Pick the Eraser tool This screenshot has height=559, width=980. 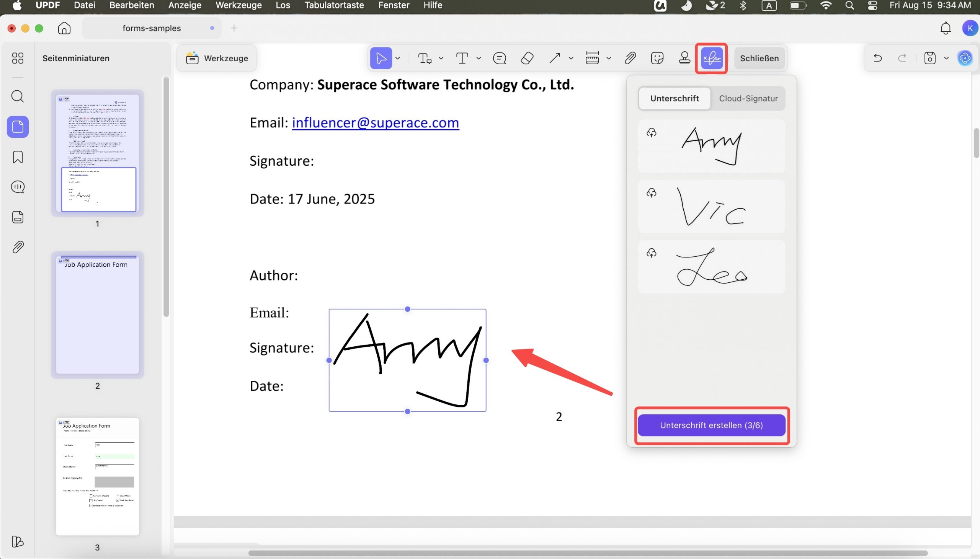click(x=527, y=59)
